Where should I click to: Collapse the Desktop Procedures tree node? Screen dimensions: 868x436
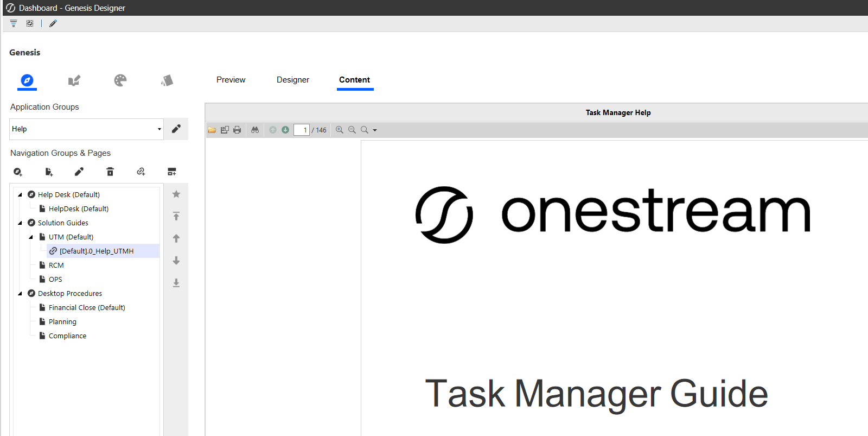tap(20, 294)
